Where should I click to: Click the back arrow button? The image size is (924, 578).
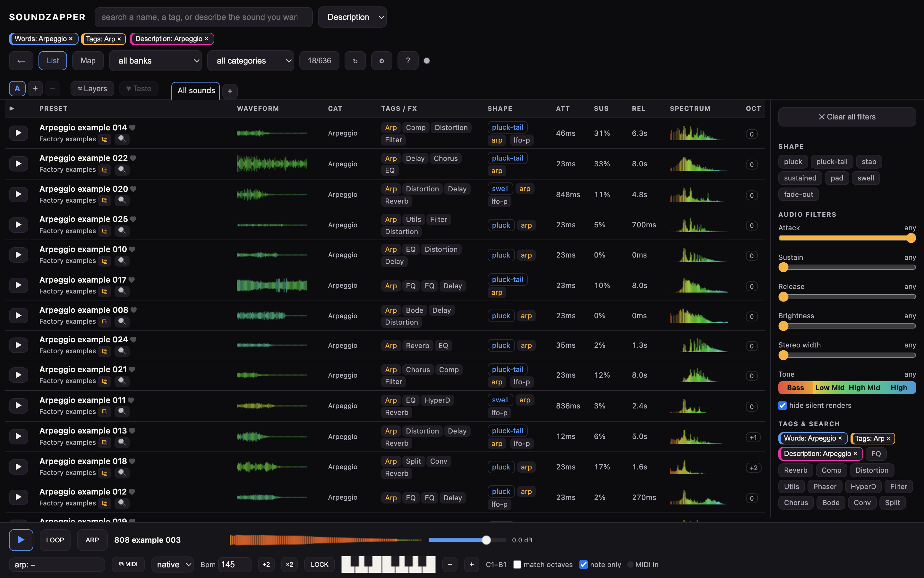click(x=21, y=61)
